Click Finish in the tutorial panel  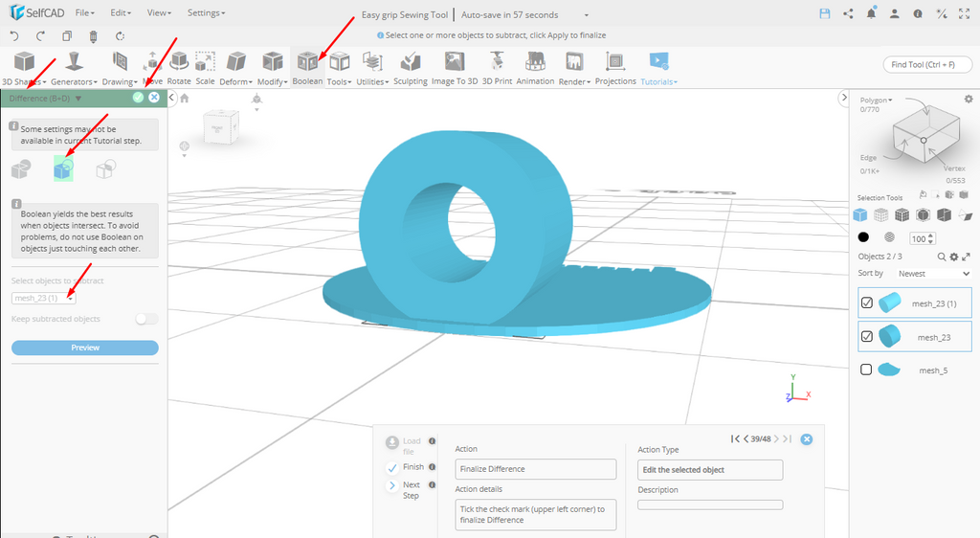pyautogui.click(x=405, y=467)
